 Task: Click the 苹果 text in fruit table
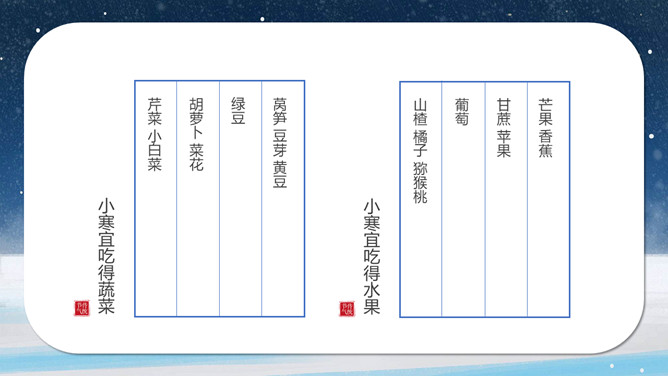pyautogui.click(x=504, y=144)
